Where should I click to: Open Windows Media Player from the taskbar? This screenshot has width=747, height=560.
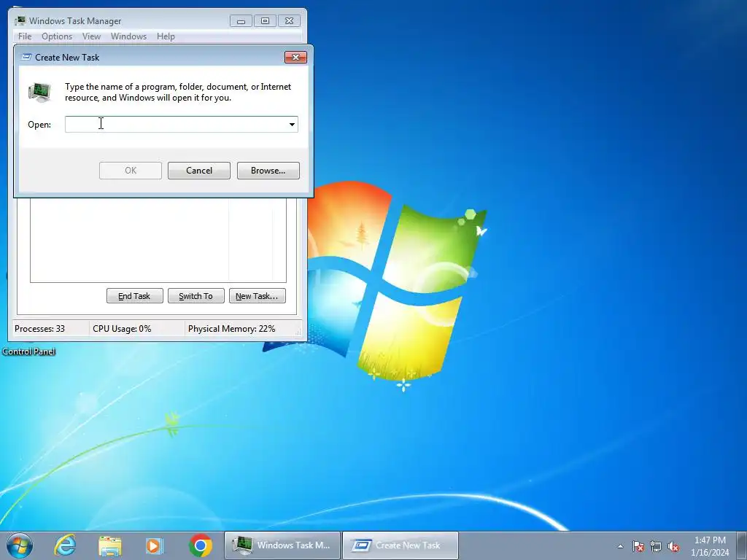point(155,545)
